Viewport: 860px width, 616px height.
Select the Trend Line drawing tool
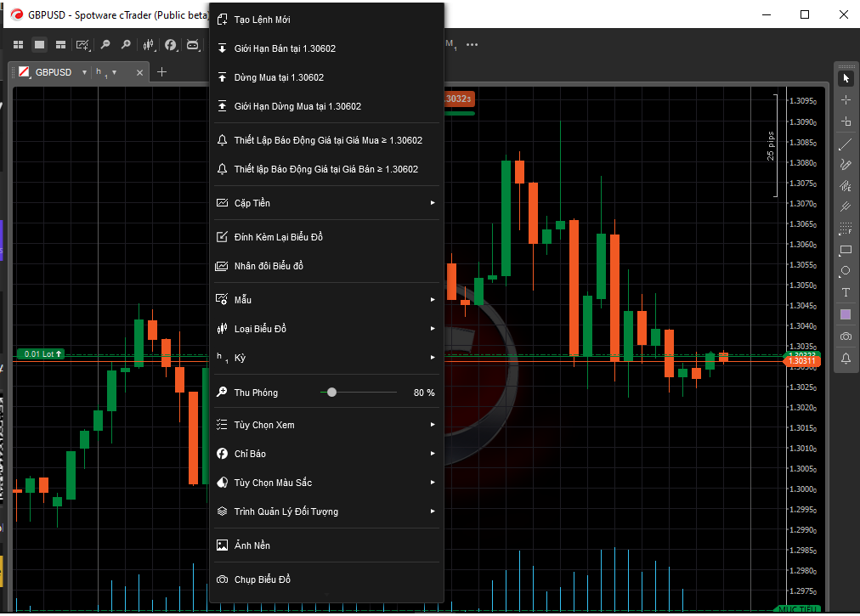(x=846, y=144)
